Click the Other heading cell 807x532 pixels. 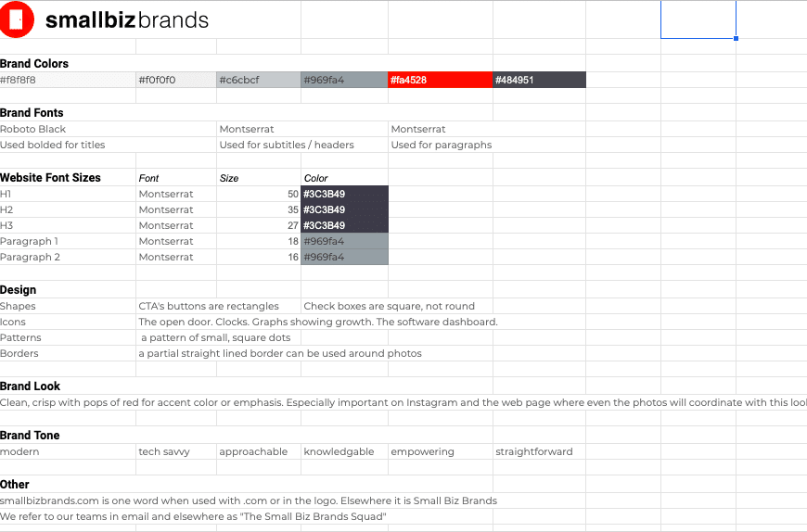[x=15, y=484]
